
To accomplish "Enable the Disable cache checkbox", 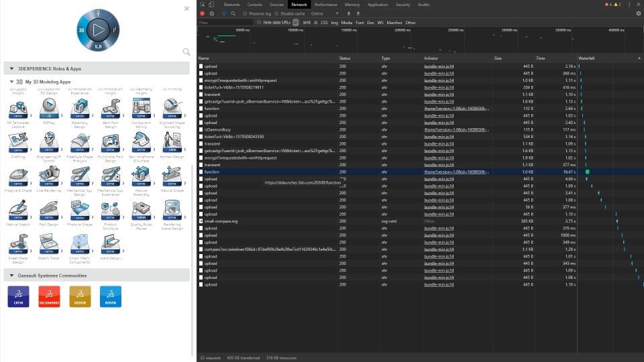I will 276,13.
